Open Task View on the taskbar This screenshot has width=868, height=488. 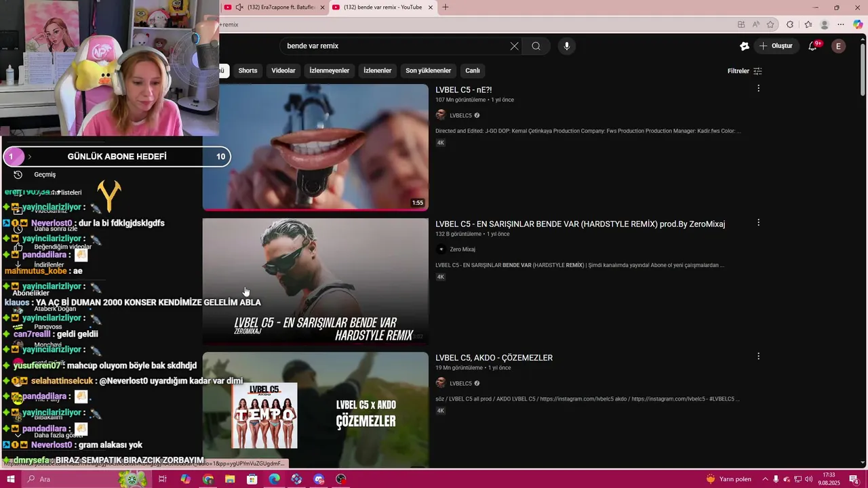point(163,479)
